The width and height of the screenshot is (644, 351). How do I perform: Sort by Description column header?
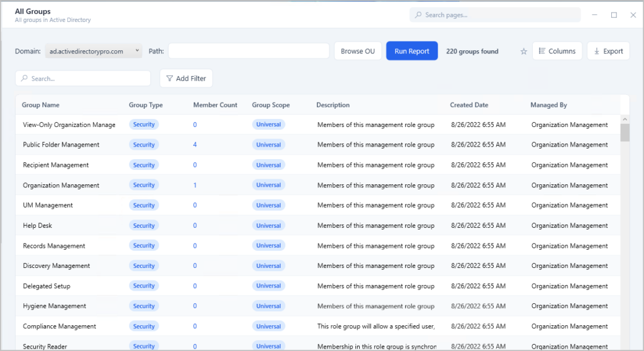point(333,105)
